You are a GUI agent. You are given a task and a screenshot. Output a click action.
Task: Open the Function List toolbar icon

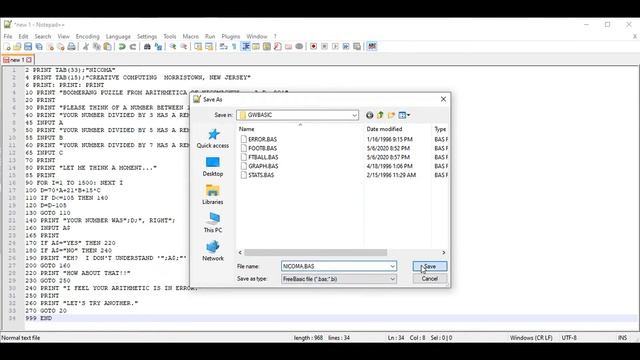(278, 47)
